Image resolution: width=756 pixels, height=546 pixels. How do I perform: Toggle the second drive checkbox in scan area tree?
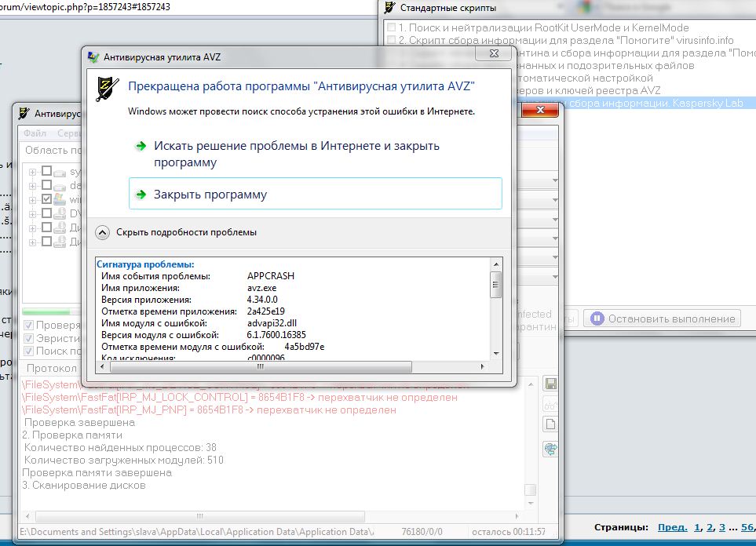47,185
